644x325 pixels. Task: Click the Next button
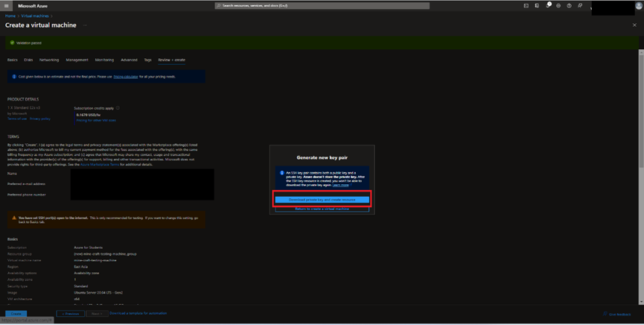click(97, 314)
